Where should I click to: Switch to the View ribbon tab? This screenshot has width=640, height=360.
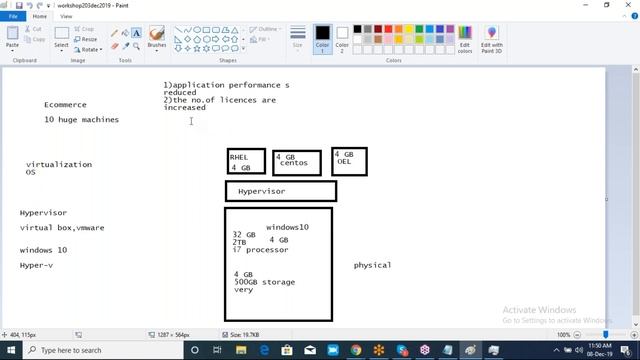pyautogui.click(x=66, y=16)
